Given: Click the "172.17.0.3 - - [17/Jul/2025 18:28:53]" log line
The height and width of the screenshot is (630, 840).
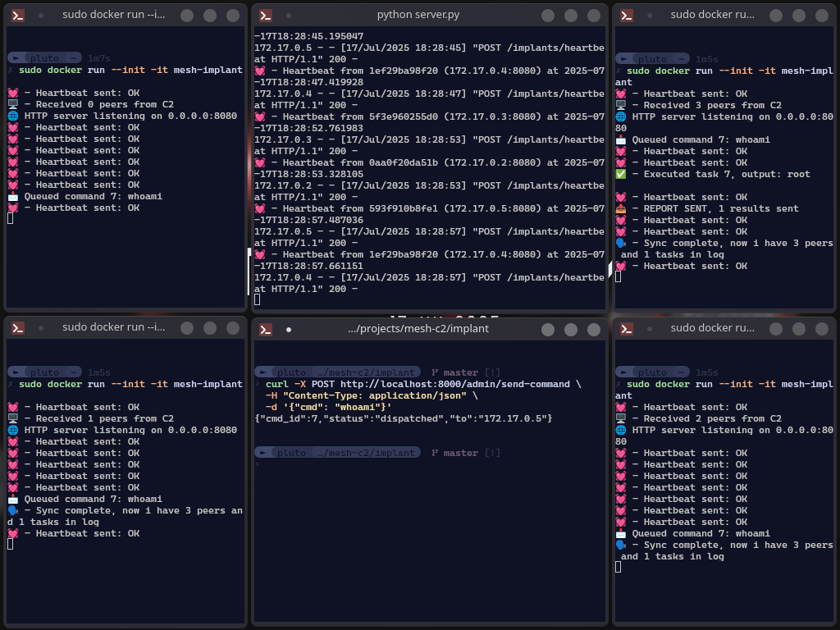Looking at the screenshot, I should [430, 139].
